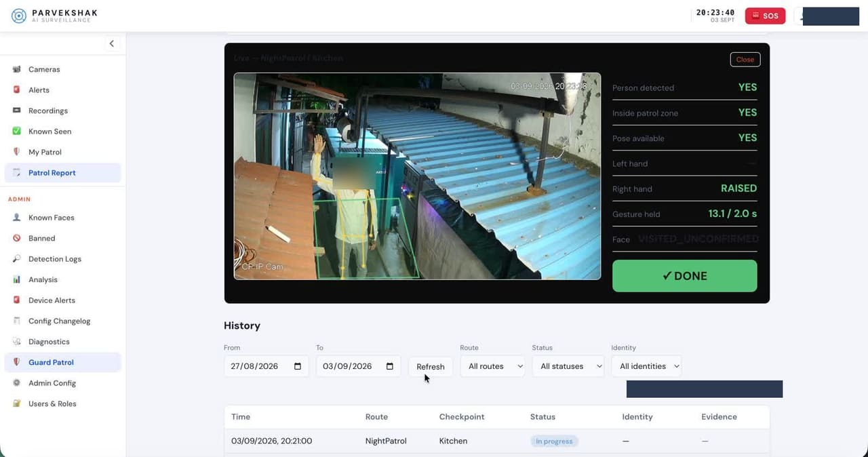This screenshot has height=457, width=868.
Task: Expand the All routes dropdown
Action: (492, 366)
